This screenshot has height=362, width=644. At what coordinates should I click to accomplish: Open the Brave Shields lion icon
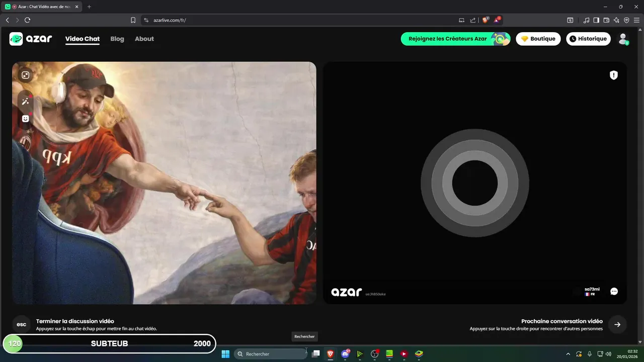click(x=486, y=20)
